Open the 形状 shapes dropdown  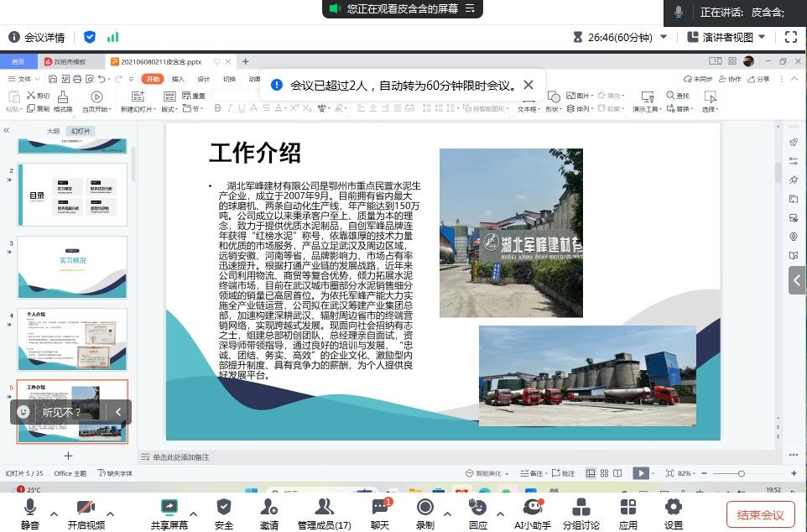554,102
